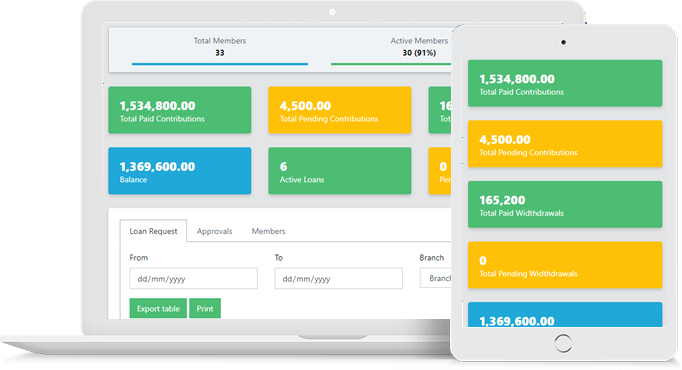Open the Balance card on laptop
The width and height of the screenshot is (682, 370).
[x=180, y=171]
